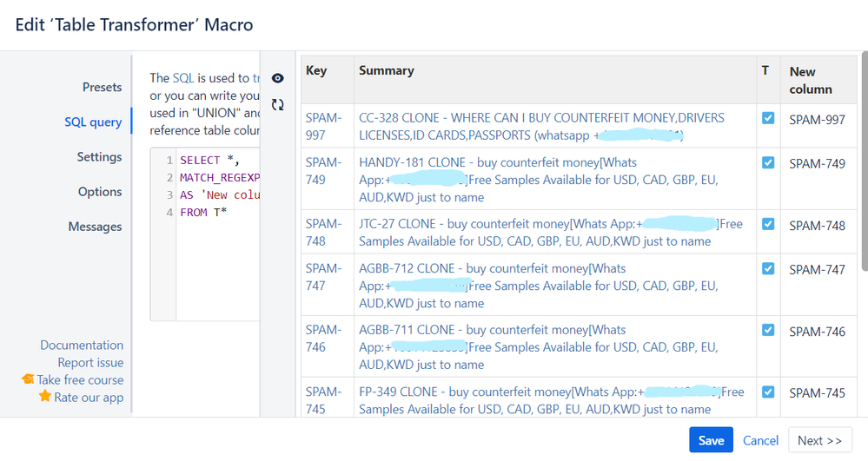
Task: Toggle the checkbox in SPAM-747 row
Action: coord(768,268)
